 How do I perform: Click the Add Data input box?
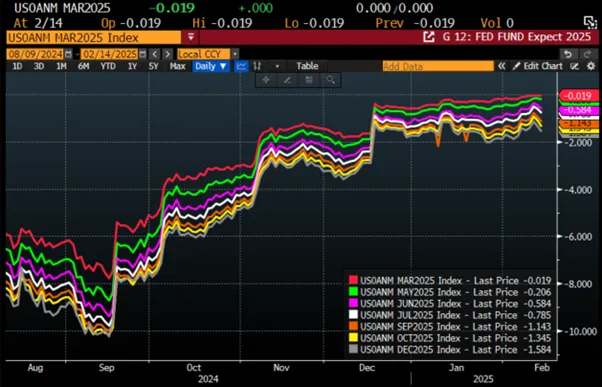pos(438,66)
